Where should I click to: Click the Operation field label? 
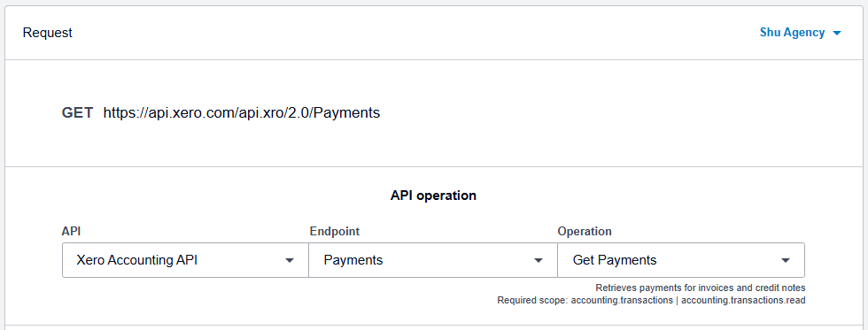coord(585,231)
